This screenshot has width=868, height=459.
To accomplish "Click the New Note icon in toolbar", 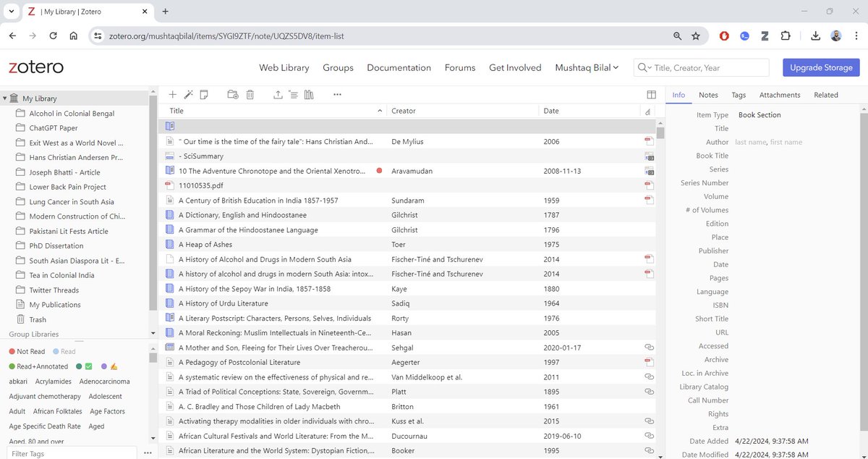I will [x=204, y=95].
